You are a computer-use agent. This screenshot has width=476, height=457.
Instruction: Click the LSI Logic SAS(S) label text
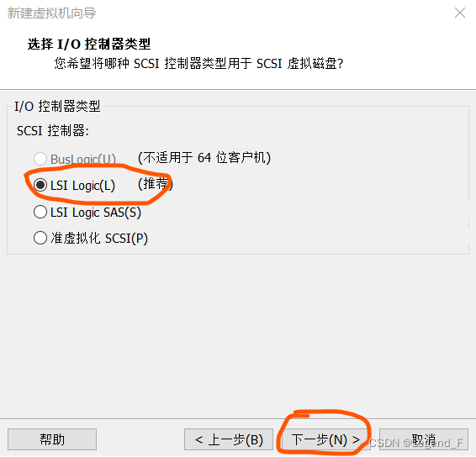tap(96, 212)
